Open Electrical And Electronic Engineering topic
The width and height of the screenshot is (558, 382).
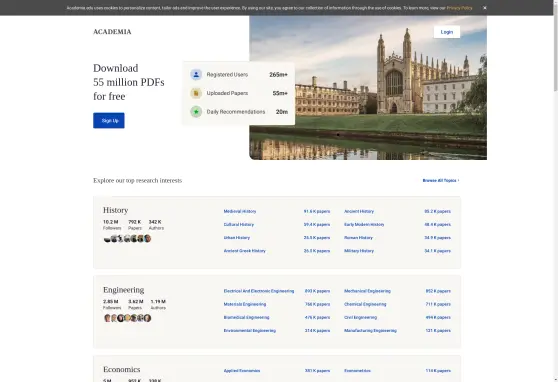tap(259, 291)
